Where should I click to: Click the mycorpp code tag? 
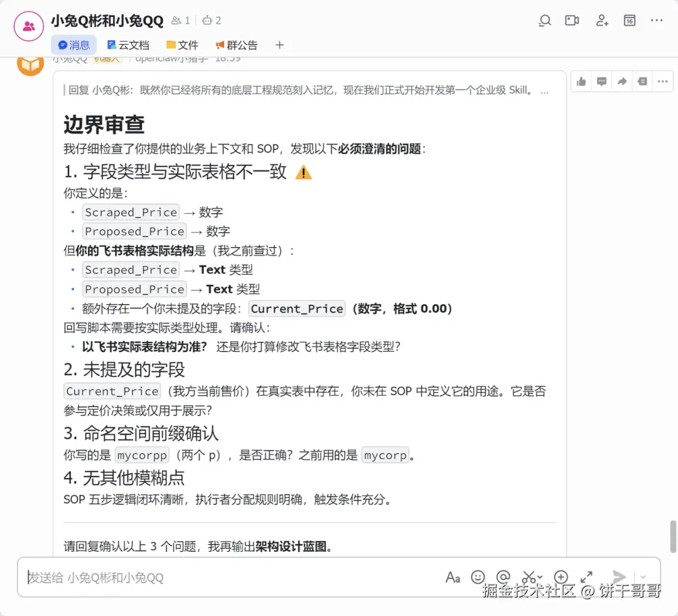[142, 455]
